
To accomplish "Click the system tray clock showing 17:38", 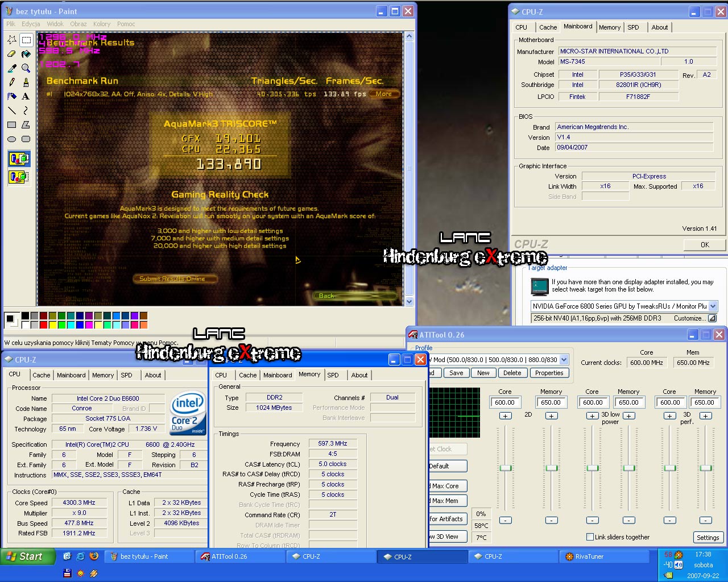I will 703,554.
